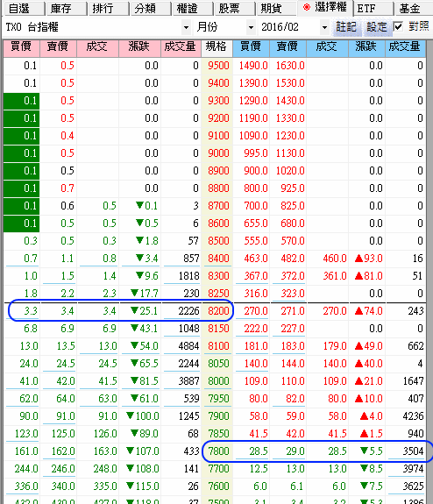Click the 註記 button
Screen dimensions: 433x504
pyautogui.click(x=346, y=27)
